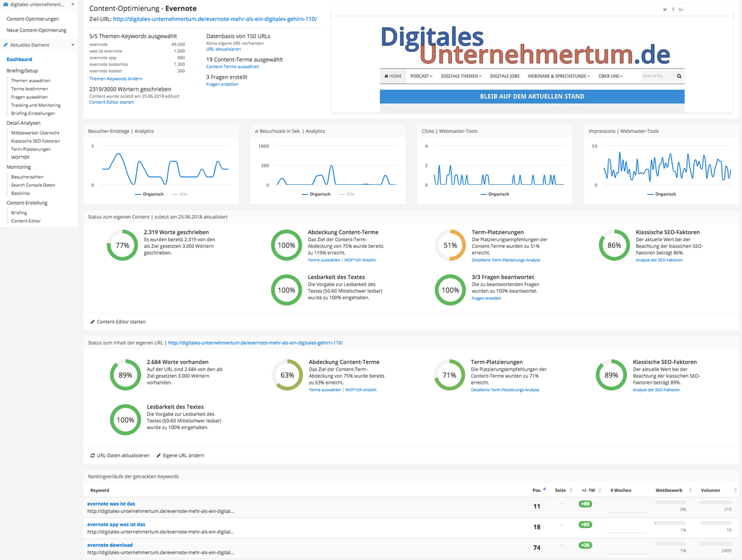Toggle Organisch legend in Besuchszeit chart
This screenshot has height=560, width=742.
pos(316,194)
